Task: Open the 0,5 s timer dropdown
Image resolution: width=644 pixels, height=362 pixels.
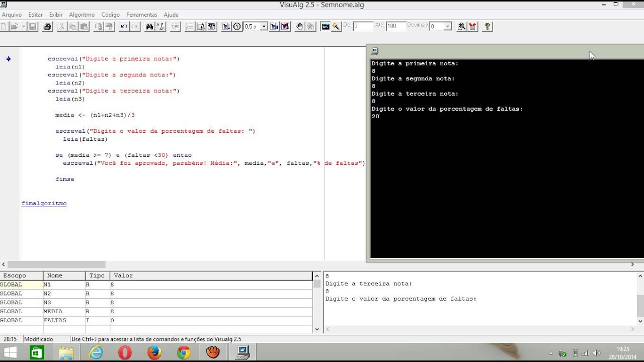Action: pos(264,26)
